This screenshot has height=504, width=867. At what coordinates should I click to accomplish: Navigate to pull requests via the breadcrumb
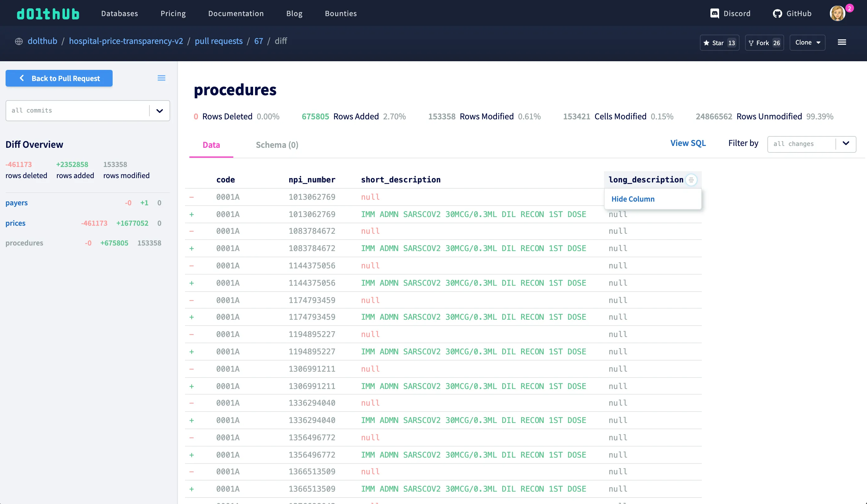coord(218,41)
